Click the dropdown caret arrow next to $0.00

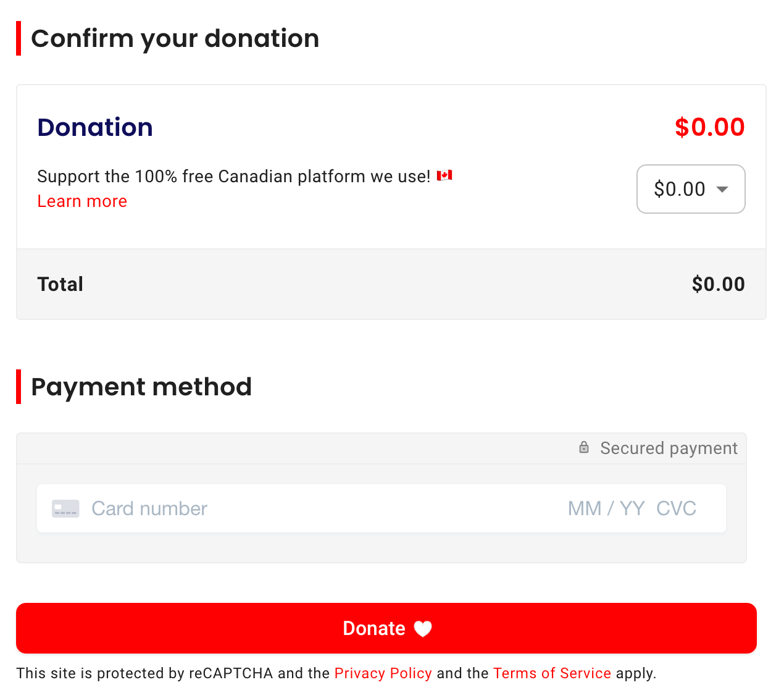pos(722,189)
